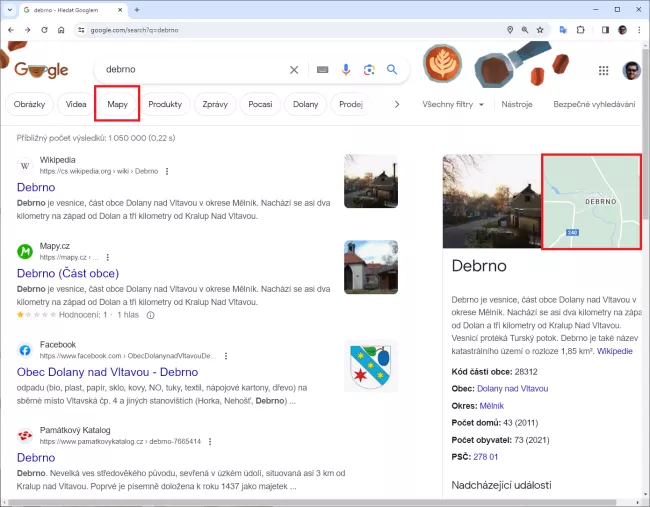The height and width of the screenshot is (507, 650).
Task: Show more filter chips with the arrow
Action: click(397, 104)
